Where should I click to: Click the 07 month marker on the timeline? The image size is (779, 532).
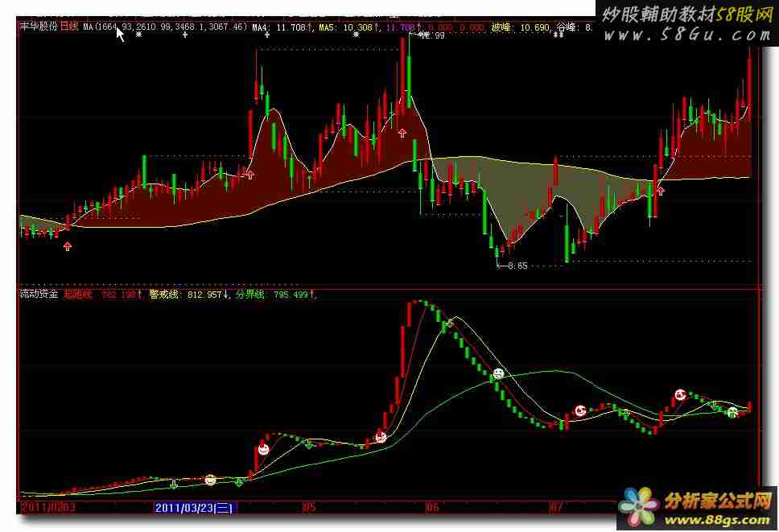(556, 507)
